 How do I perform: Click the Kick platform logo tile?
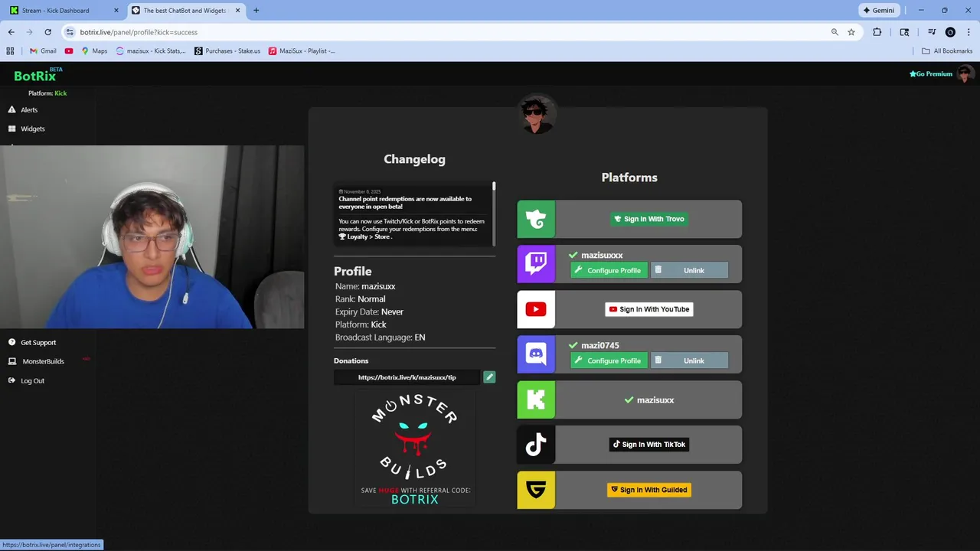(536, 399)
